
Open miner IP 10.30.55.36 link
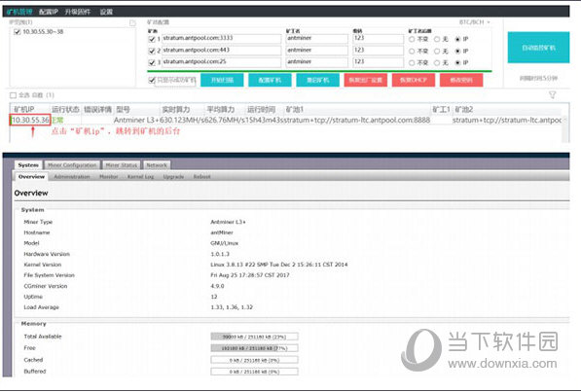pyautogui.click(x=30, y=120)
